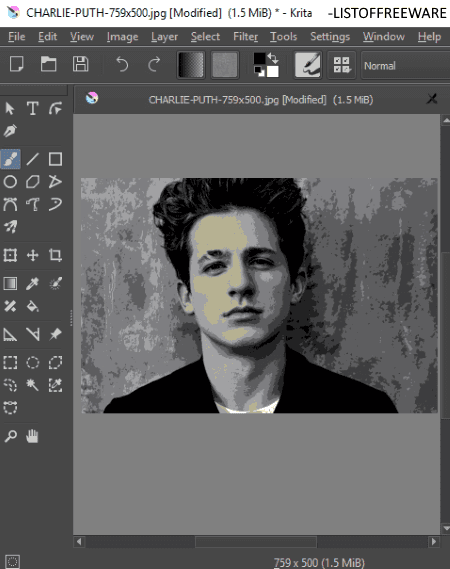Open the Normal blending mode dropdown
Screen dimensions: 450x569
[406, 66]
